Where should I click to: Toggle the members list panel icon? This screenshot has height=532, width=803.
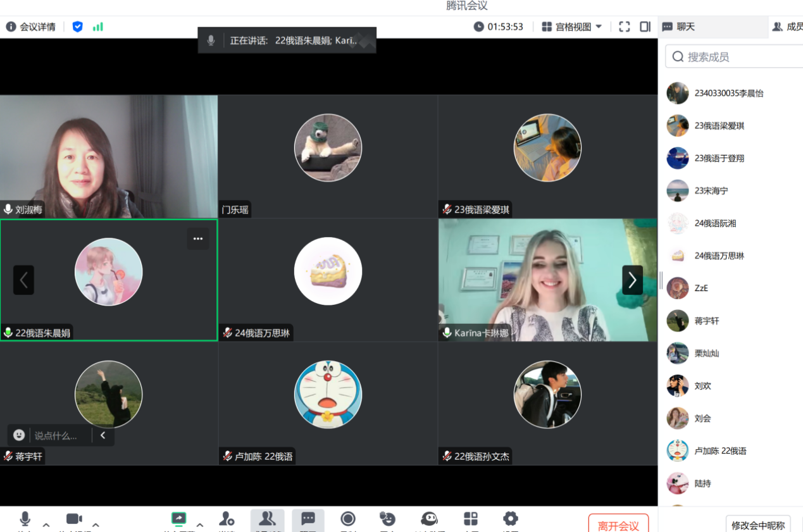(x=267, y=519)
